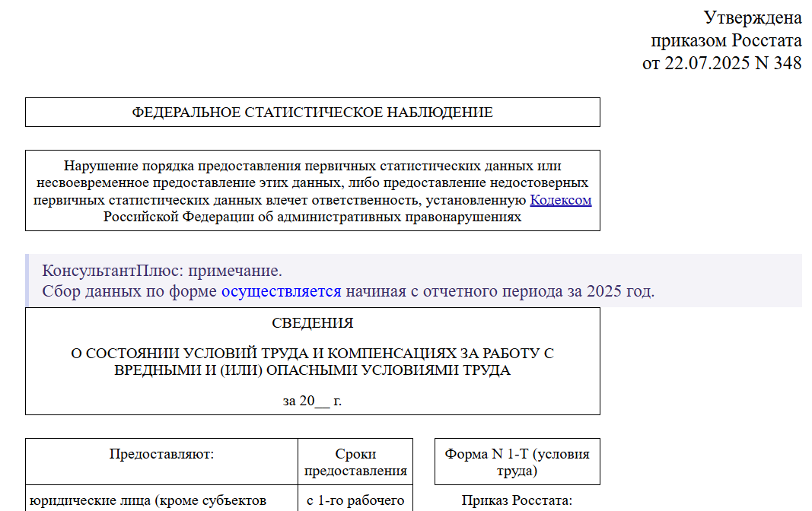Click the юридические лица table cell
Image resolution: width=812 pixels, height=511 pixels.
pos(148,500)
